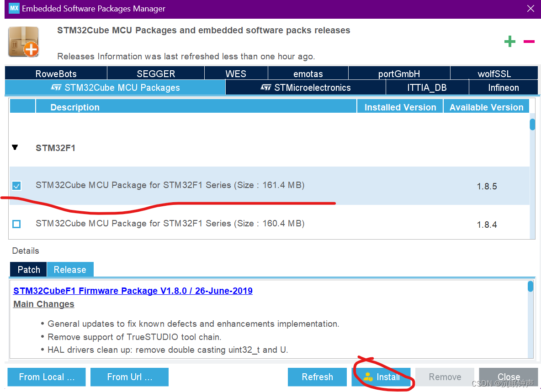Close the Embedded Software Packages Manager window

[x=530, y=9]
